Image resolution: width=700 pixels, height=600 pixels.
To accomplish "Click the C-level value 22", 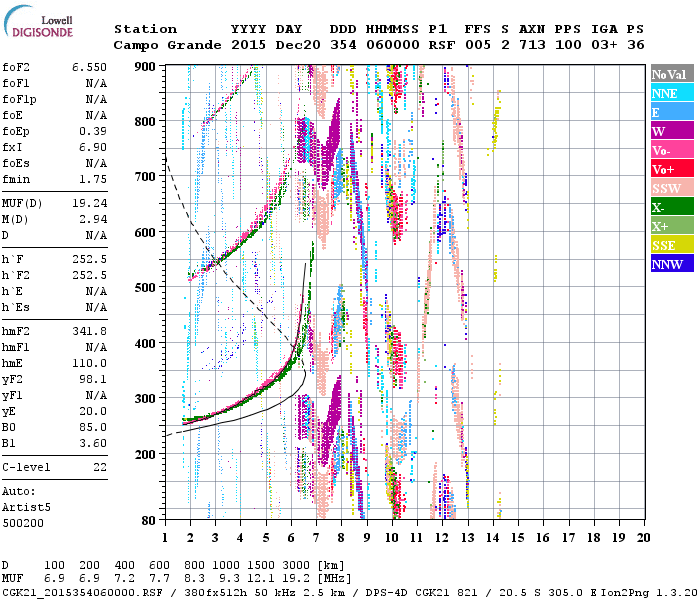I will click(x=100, y=467).
